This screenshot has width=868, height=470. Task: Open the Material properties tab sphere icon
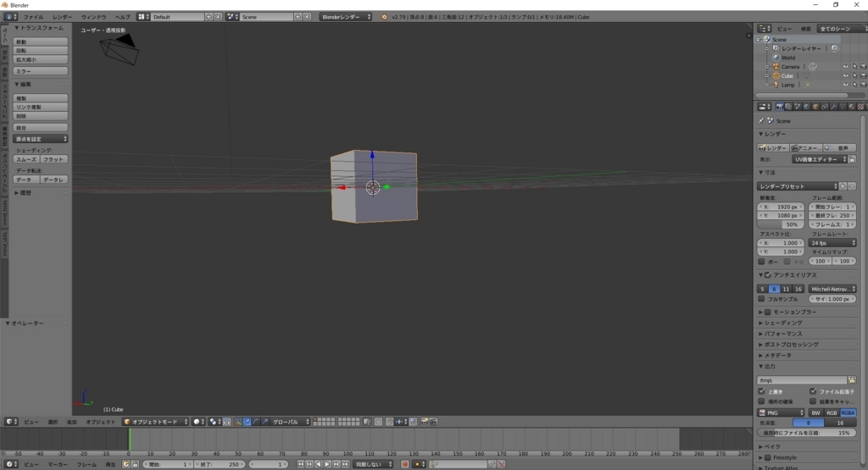[851, 107]
